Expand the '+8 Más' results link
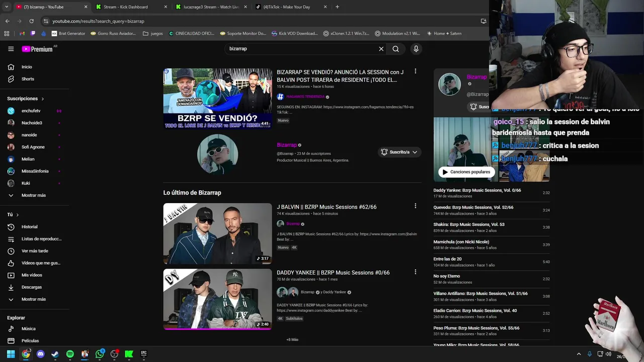The height and width of the screenshot is (362, 644). point(292,339)
